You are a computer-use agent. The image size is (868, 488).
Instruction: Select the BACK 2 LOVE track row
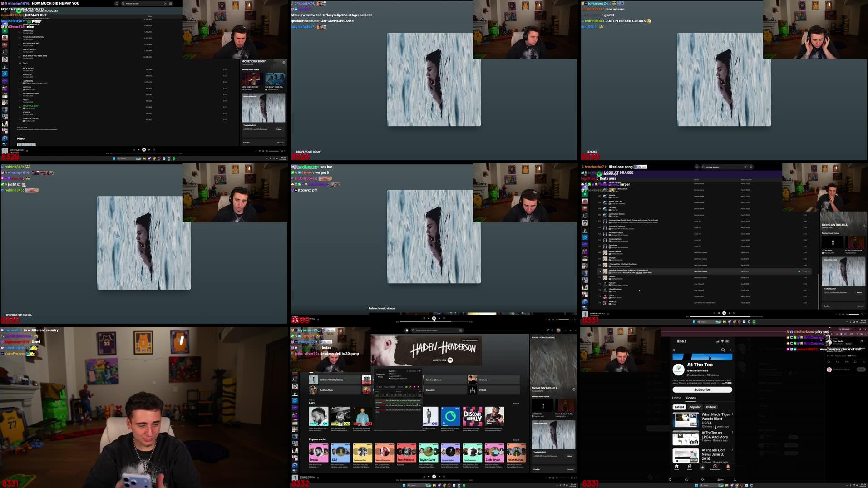pyautogui.click(x=123, y=69)
